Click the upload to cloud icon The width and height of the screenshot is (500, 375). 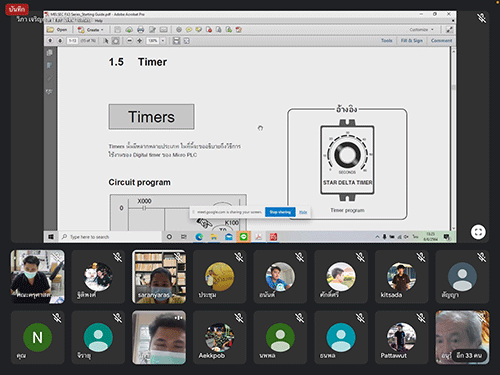pos(129,30)
